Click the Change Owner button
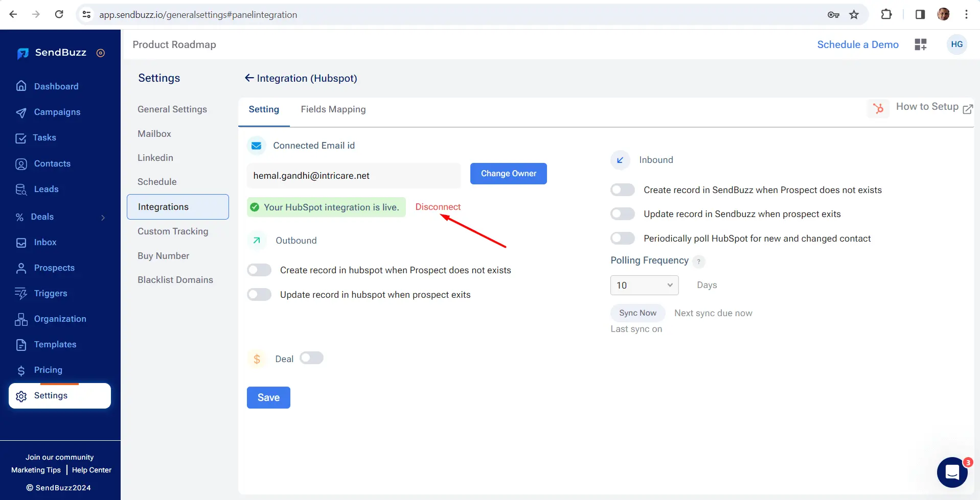Screen dimensions: 980x500 click(x=509, y=174)
